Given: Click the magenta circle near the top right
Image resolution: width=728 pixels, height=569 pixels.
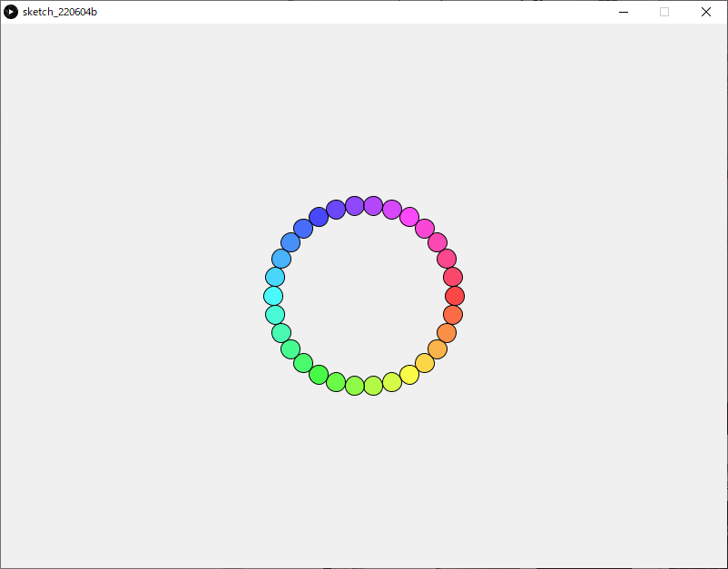Looking at the screenshot, I should coord(411,219).
